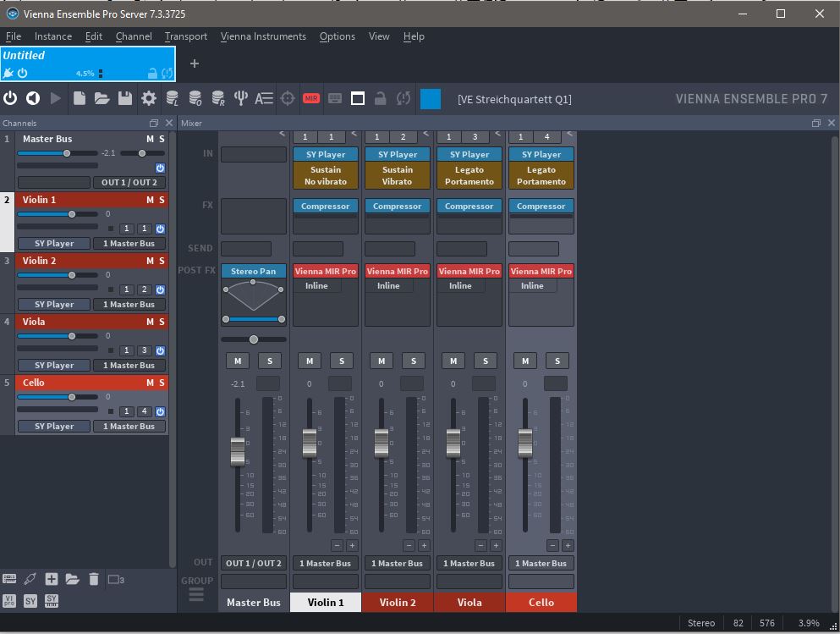
Task: Click the crosshair target icon in the toolbar
Action: [x=288, y=98]
